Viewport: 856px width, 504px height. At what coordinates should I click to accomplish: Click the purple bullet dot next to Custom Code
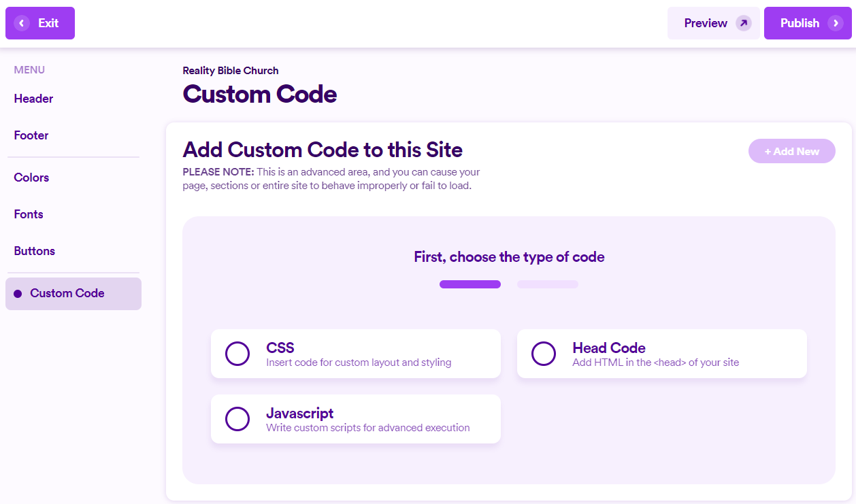(19, 294)
